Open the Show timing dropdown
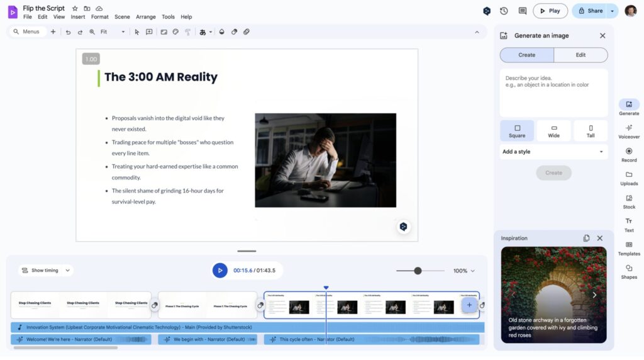The height and width of the screenshot is (360, 644). tap(45, 271)
